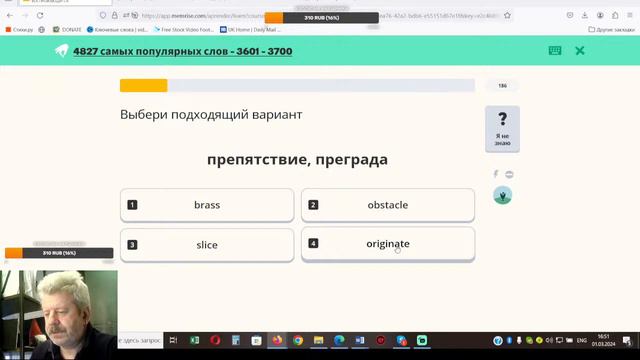Open the UK Home Daily Mail bookmark
Viewport: 640px width, 360px height.
pyautogui.click(x=250, y=29)
